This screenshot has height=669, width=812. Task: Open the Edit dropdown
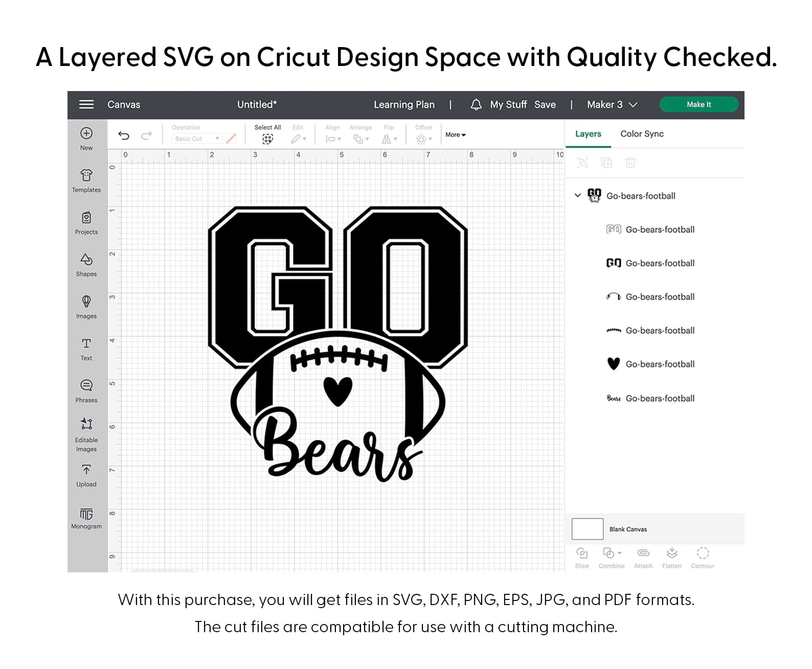pyautogui.click(x=298, y=139)
